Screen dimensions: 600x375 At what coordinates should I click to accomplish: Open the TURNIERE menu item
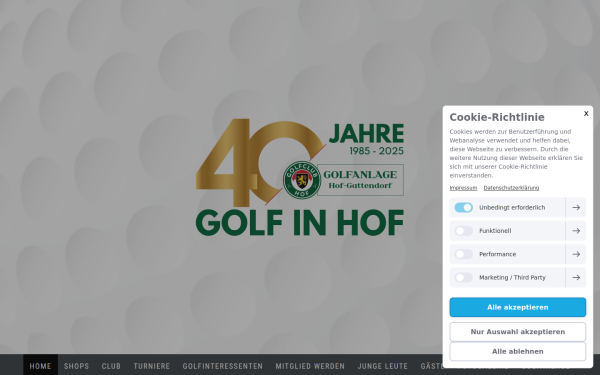[x=152, y=366]
